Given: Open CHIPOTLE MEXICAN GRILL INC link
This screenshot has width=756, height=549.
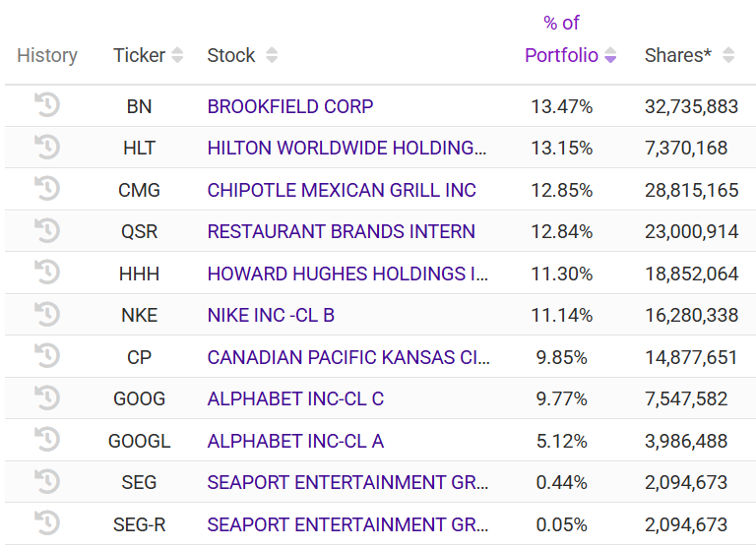Looking at the screenshot, I should pos(342,190).
